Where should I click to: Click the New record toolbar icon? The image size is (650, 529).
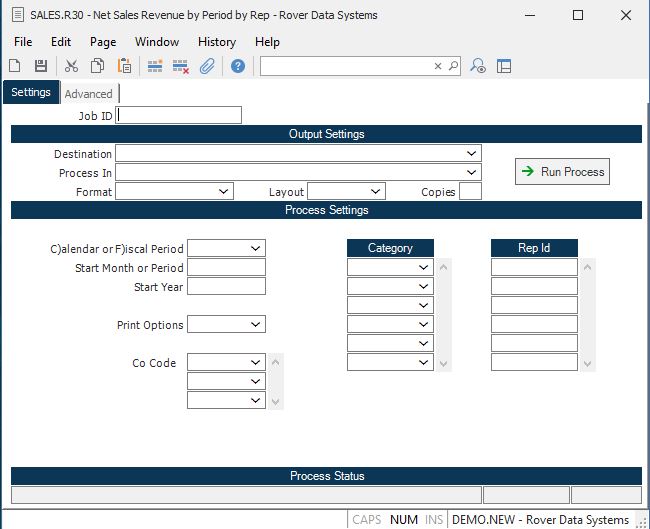[15, 66]
